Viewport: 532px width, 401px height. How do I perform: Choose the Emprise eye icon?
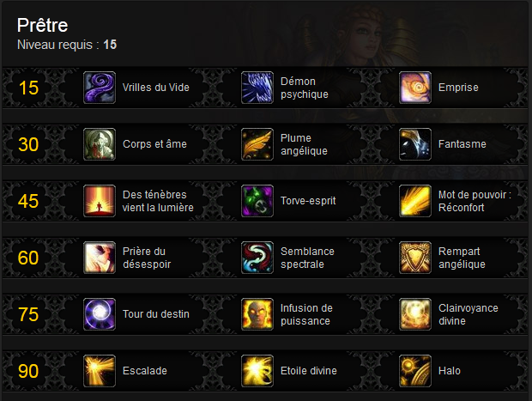(415, 88)
